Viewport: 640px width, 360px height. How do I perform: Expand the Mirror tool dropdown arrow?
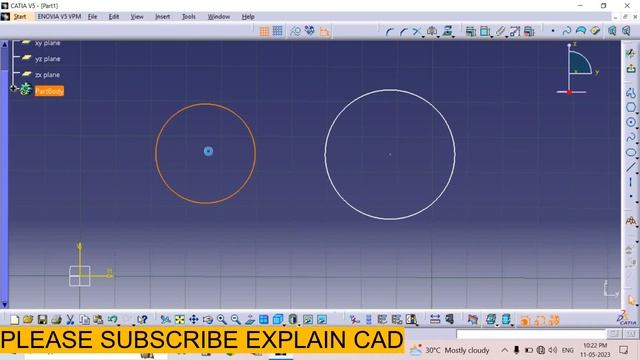(x=438, y=37)
